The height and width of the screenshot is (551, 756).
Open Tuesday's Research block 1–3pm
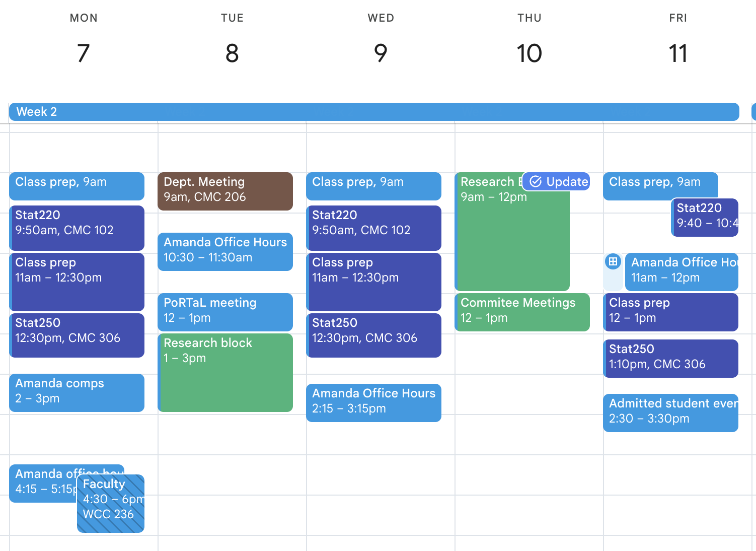coord(225,373)
